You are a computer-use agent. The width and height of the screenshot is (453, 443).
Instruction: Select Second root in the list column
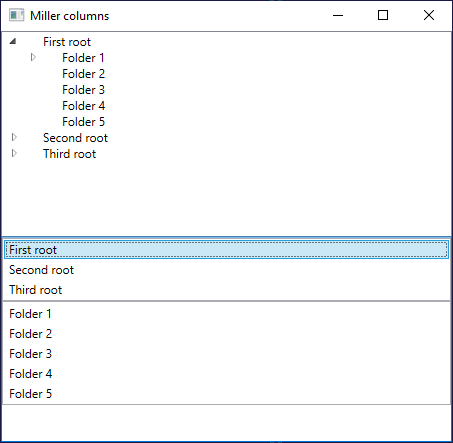coord(227,270)
